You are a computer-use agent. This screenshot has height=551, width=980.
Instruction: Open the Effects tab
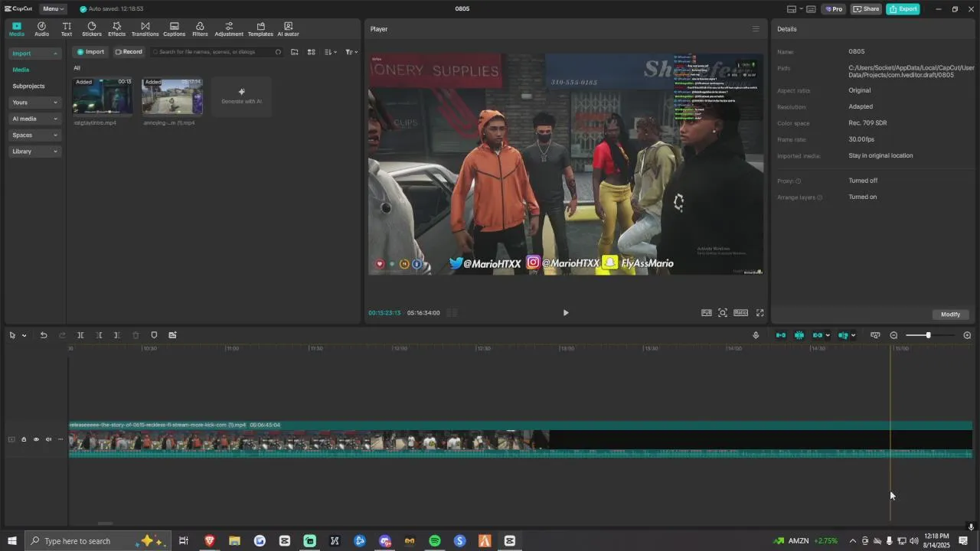click(116, 29)
